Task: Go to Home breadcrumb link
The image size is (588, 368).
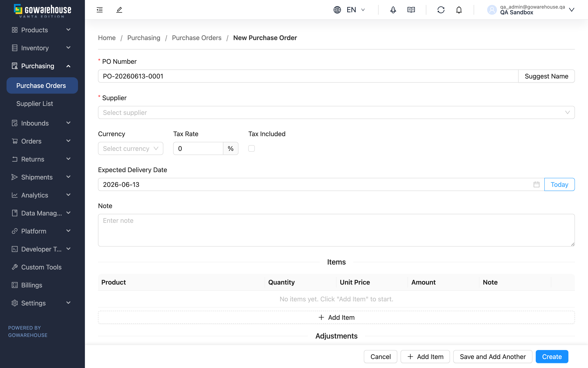Action: coord(107,38)
